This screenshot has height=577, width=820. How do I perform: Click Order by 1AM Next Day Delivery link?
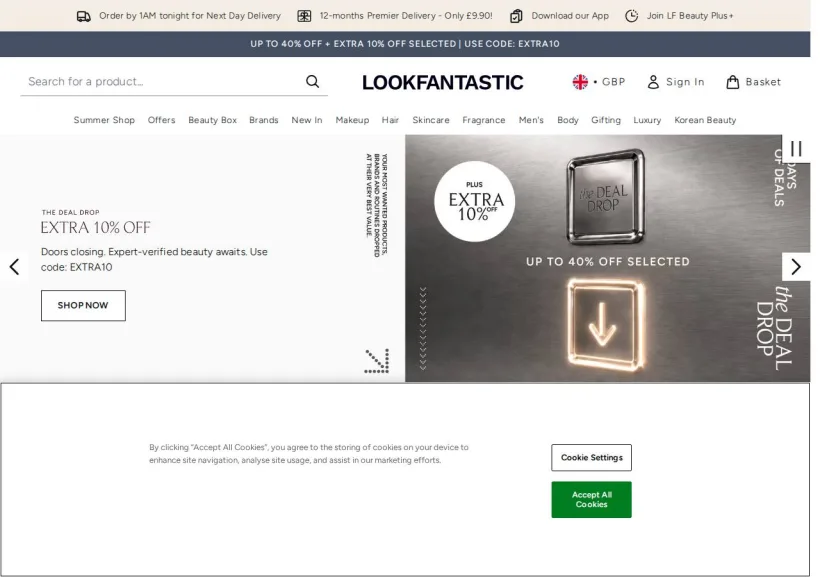[x=179, y=16]
